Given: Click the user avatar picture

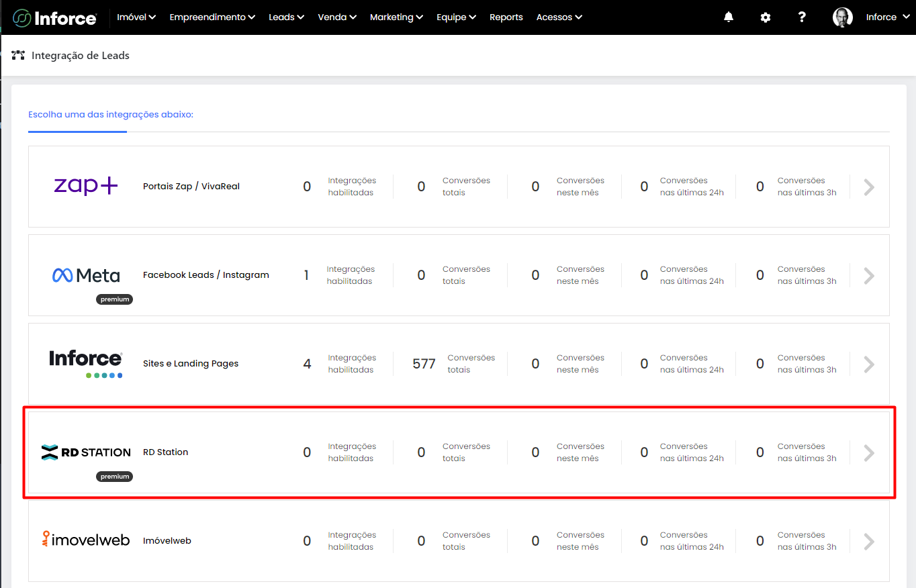Looking at the screenshot, I should pyautogui.click(x=842, y=17).
